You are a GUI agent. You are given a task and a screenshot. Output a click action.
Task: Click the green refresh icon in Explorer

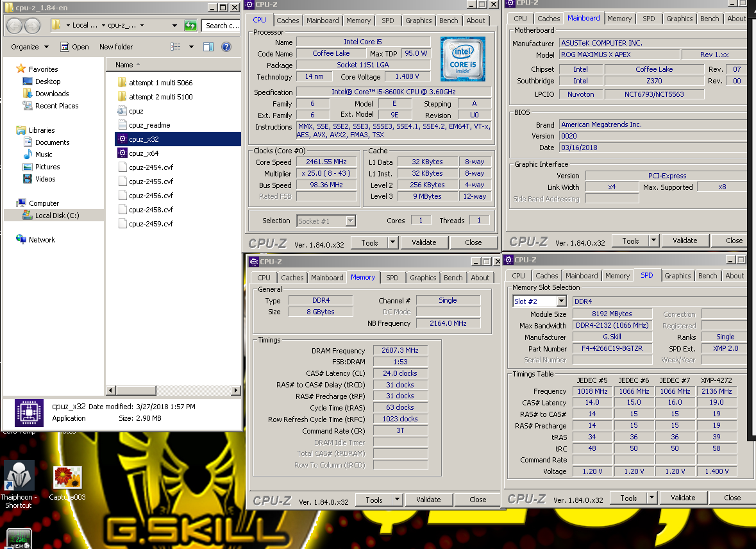click(x=191, y=26)
